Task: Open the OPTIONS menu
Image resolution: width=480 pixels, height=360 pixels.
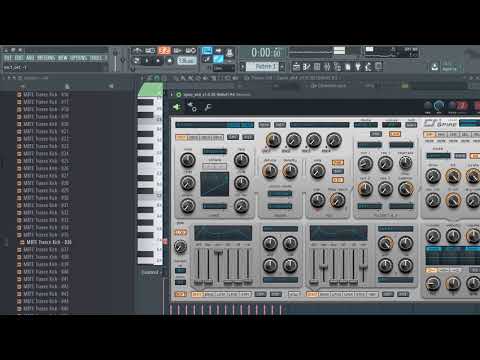Action: [78, 58]
